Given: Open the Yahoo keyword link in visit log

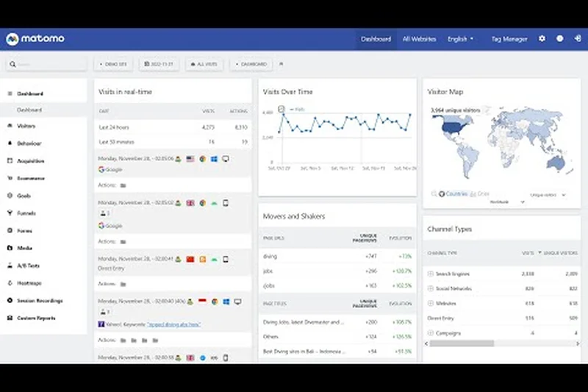Looking at the screenshot, I should (172, 324).
